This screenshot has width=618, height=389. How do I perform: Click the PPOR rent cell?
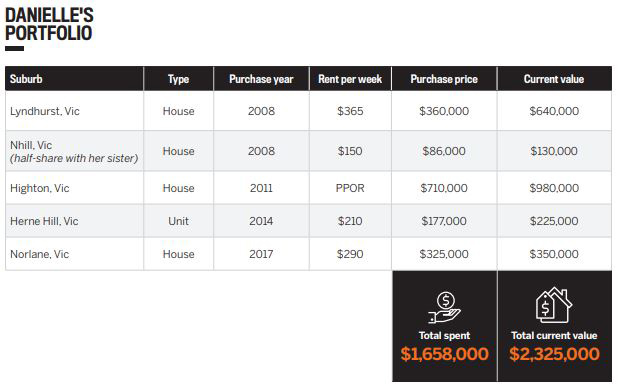350,188
